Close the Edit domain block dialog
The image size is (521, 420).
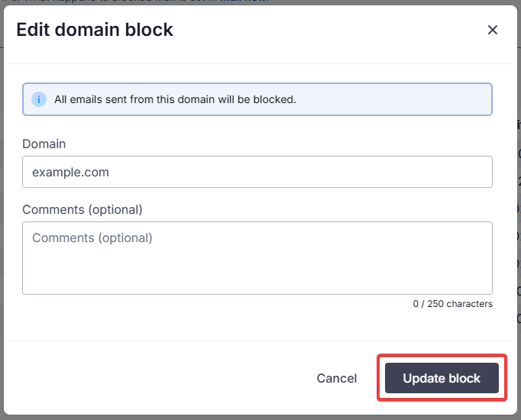(x=493, y=30)
